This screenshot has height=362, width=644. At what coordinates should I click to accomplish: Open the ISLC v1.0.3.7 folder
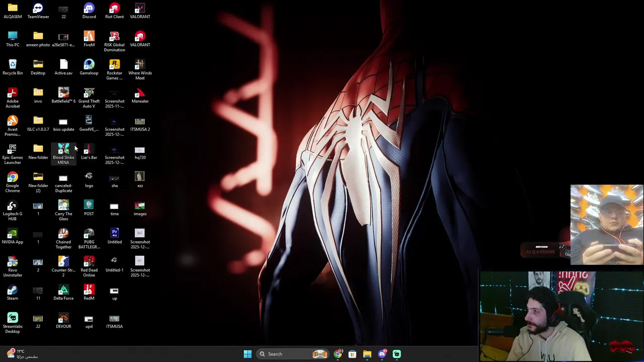click(x=38, y=123)
